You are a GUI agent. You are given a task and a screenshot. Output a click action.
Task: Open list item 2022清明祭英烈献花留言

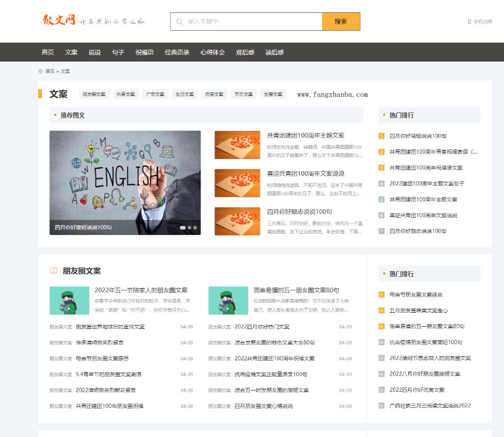(106, 390)
